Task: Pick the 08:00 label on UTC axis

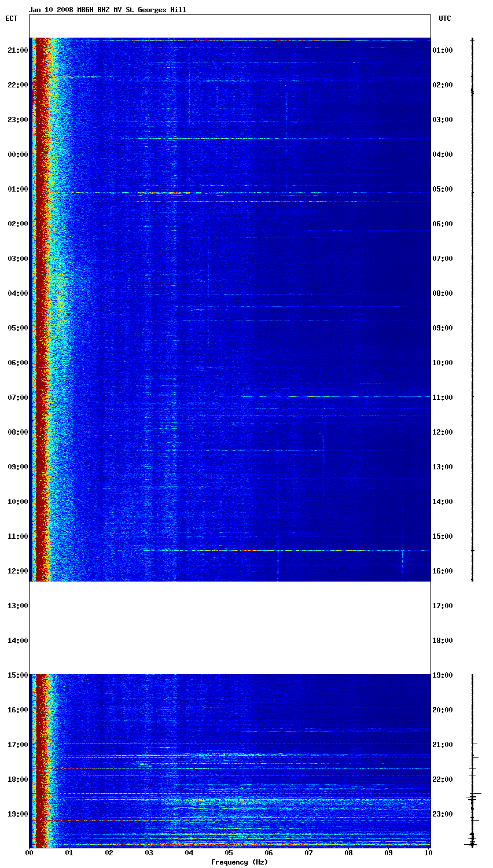Action: [x=443, y=293]
